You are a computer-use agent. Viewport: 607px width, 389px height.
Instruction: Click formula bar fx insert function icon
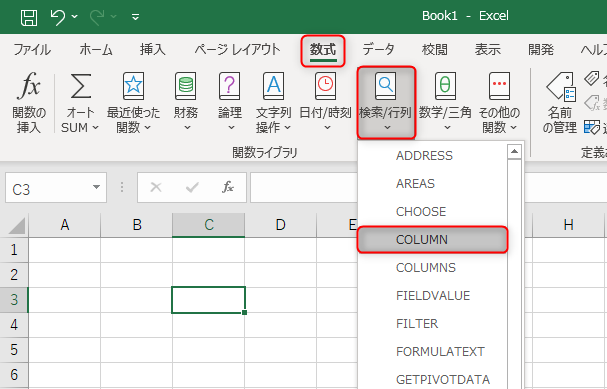point(228,187)
